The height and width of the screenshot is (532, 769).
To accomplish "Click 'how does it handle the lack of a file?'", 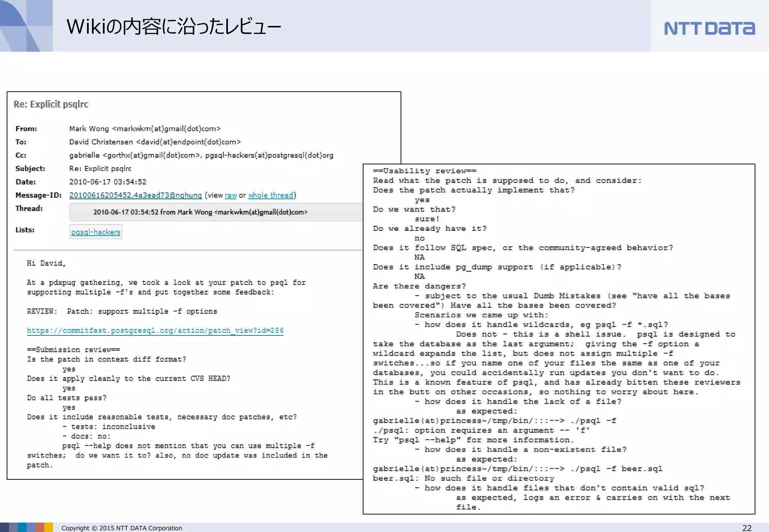I will 518,401.
